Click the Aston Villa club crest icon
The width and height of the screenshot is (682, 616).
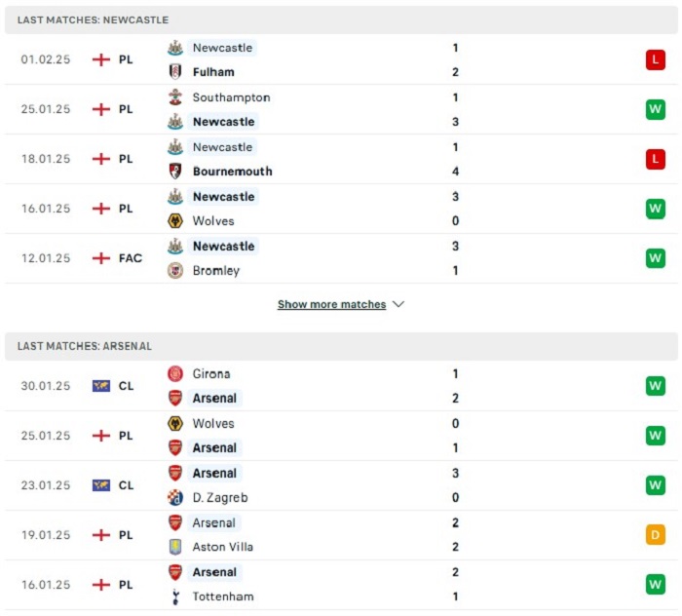click(x=175, y=547)
